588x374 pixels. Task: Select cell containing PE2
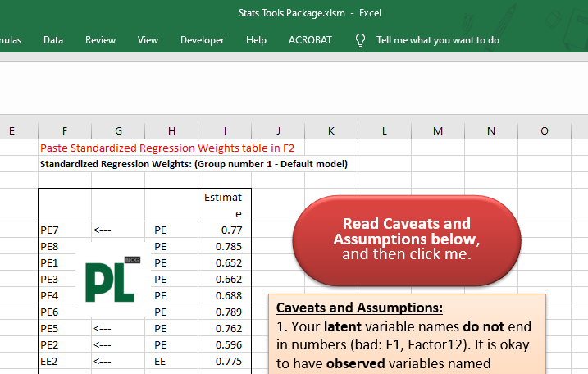pyautogui.click(x=65, y=344)
